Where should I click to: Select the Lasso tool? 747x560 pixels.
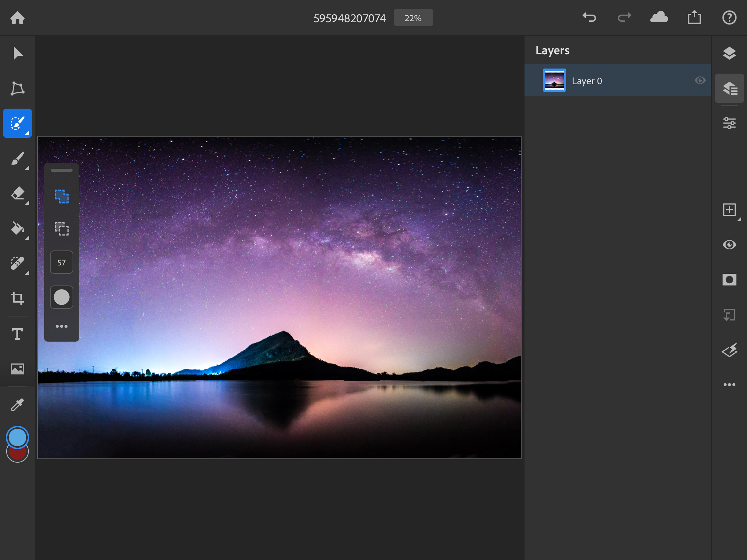[17, 88]
